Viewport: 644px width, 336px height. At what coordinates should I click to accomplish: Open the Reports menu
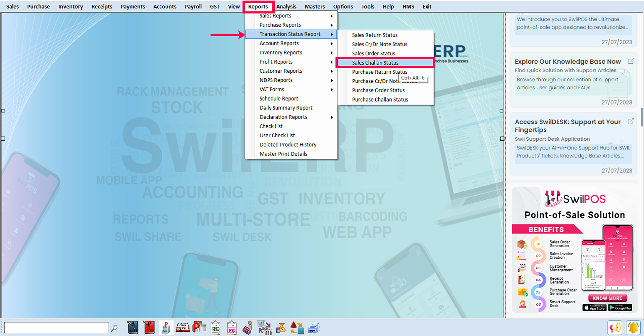(258, 6)
